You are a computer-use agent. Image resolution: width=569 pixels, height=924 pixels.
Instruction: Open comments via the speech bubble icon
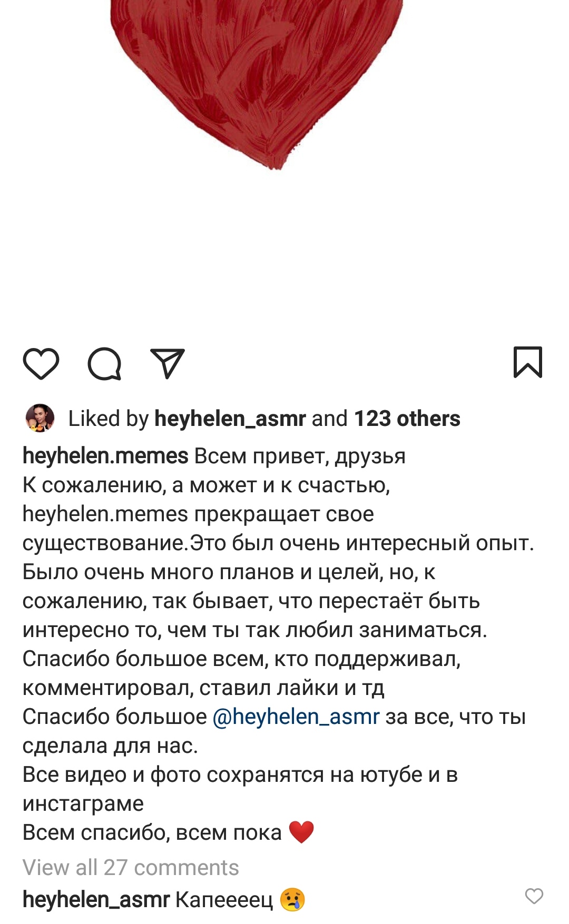pyautogui.click(x=104, y=363)
